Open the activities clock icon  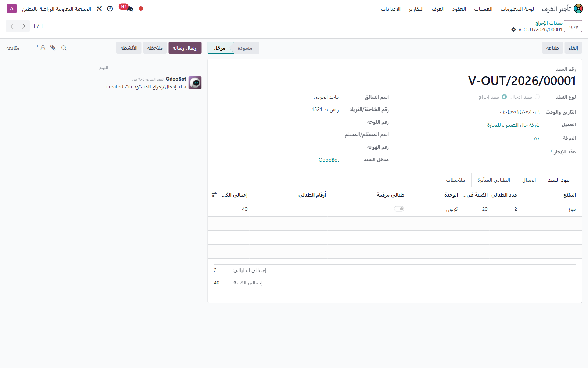pyautogui.click(x=110, y=8)
